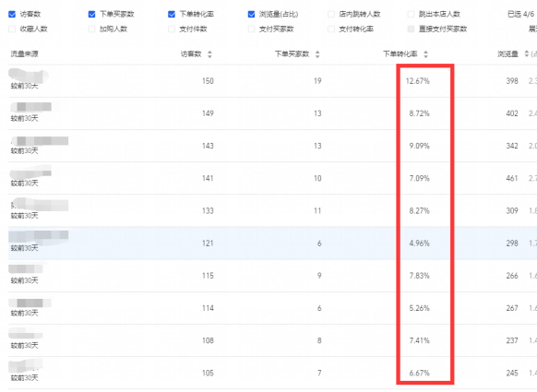Check the 加购人数 option
Image resolution: width=537 pixels, height=392 pixels.
click(91, 30)
